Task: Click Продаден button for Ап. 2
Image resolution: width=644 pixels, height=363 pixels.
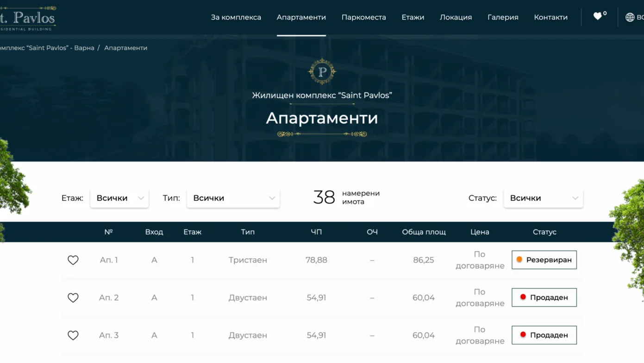Action: click(x=544, y=298)
